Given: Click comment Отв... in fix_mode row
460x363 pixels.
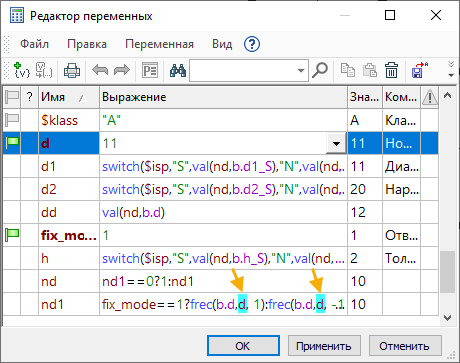Looking at the screenshot, I should coord(401,235).
